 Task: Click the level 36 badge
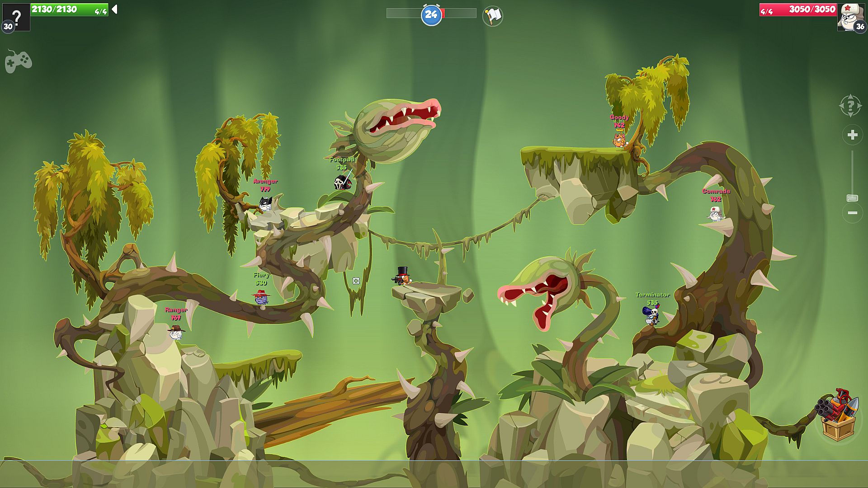point(860,27)
